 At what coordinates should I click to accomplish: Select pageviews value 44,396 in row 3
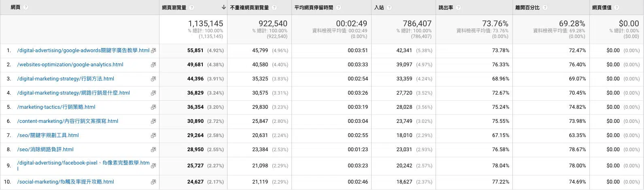point(196,79)
